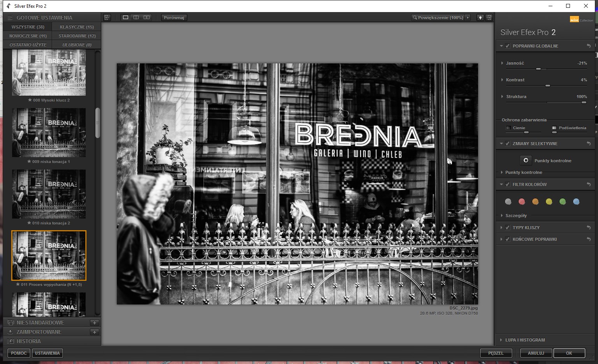This screenshot has height=364, width=598.
Task: Collapse the Poprawki globalne section
Action: (x=501, y=46)
